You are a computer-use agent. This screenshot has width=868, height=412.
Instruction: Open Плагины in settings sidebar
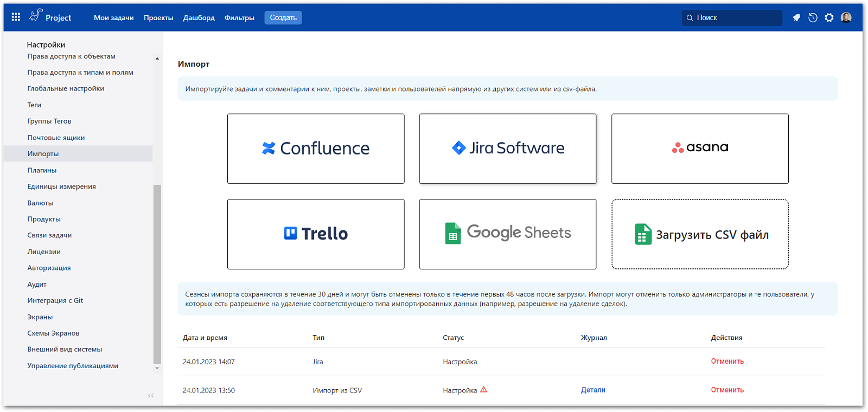click(x=42, y=170)
